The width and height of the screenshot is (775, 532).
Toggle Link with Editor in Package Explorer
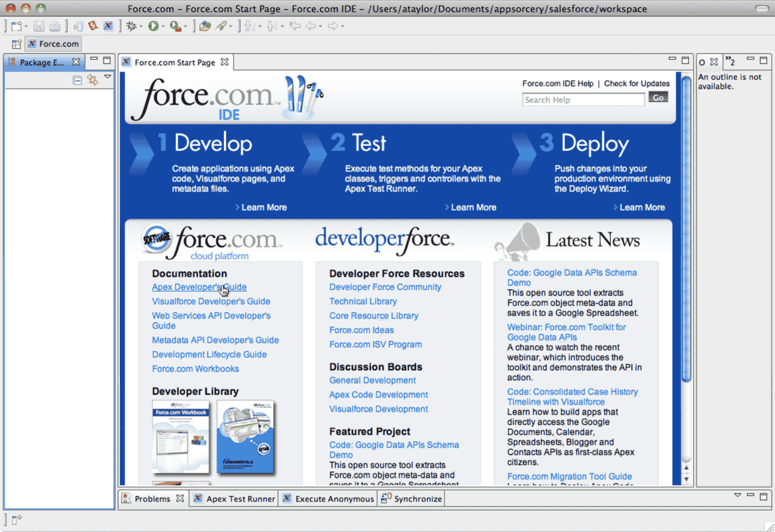[x=93, y=80]
